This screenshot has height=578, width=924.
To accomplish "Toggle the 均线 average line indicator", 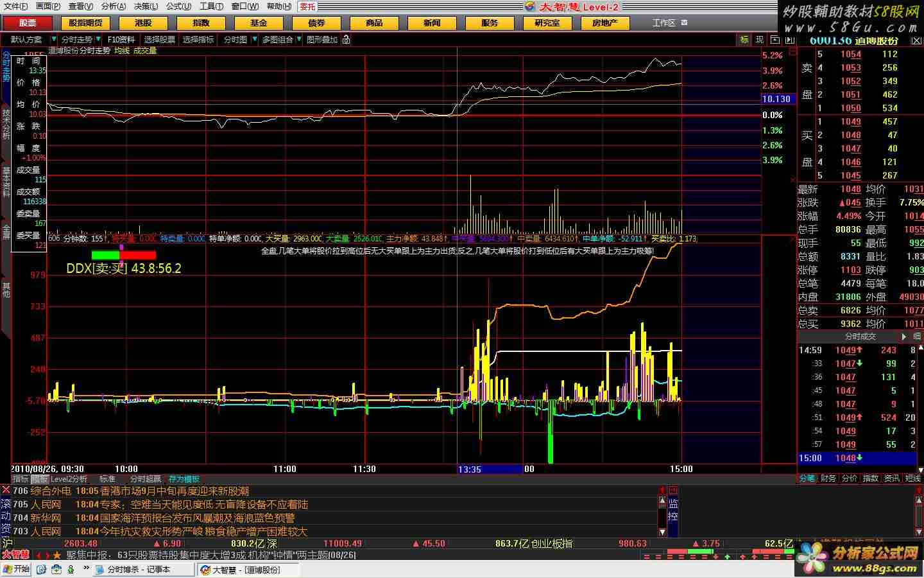I will tap(122, 50).
